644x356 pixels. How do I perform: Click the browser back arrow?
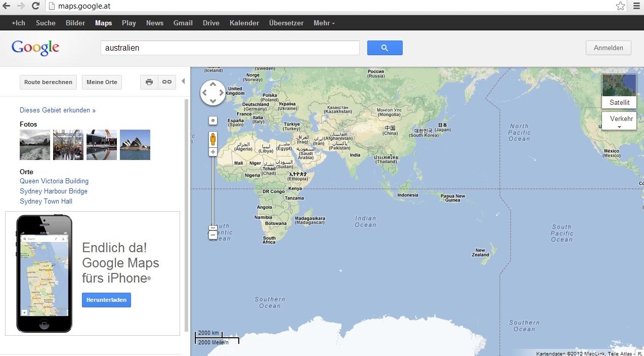pyautogui.click(x=6, y=6)
